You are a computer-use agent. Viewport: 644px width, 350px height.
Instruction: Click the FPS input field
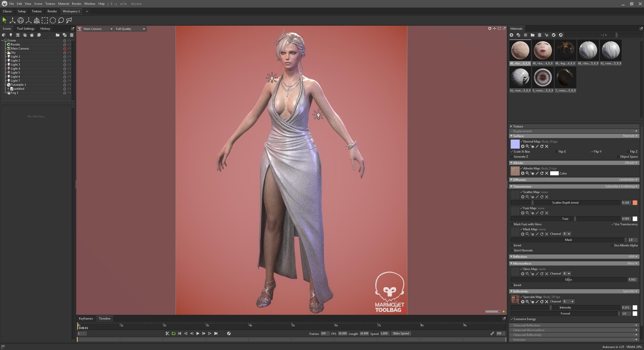(342, 333)
